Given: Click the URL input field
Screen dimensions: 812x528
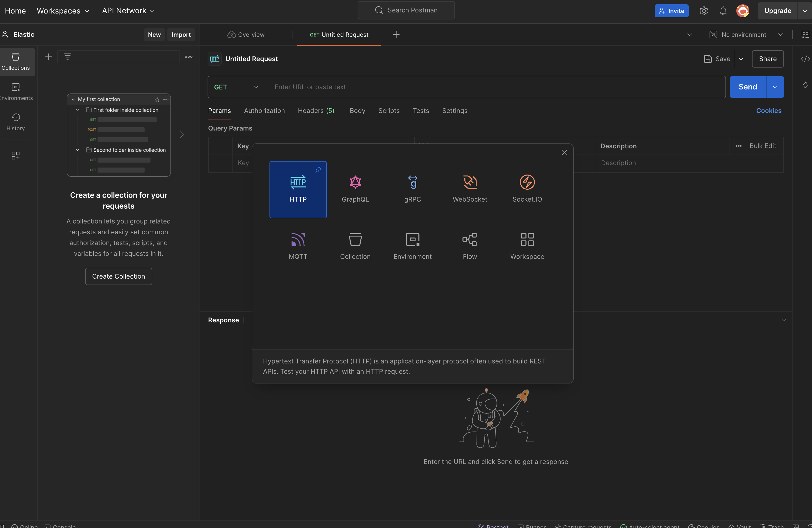Looking at the screenshot, I should pyautogui.click(x=495, y=87).
